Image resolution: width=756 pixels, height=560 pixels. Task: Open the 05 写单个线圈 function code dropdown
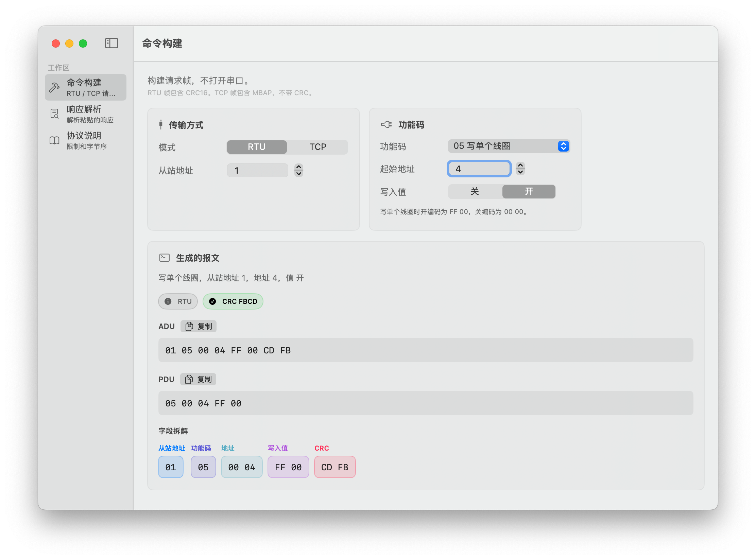tap(509, 146)
